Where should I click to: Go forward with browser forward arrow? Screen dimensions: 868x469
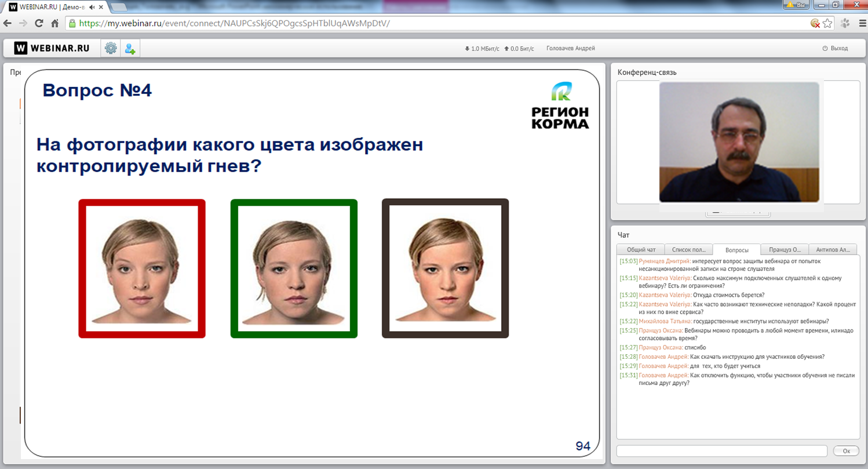(23, 23)
